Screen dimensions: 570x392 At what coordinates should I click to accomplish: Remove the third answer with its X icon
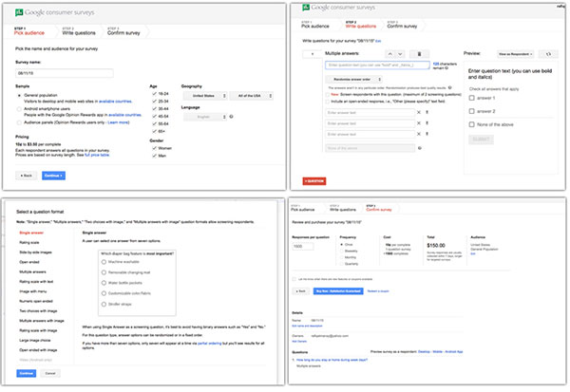point(419,134)
